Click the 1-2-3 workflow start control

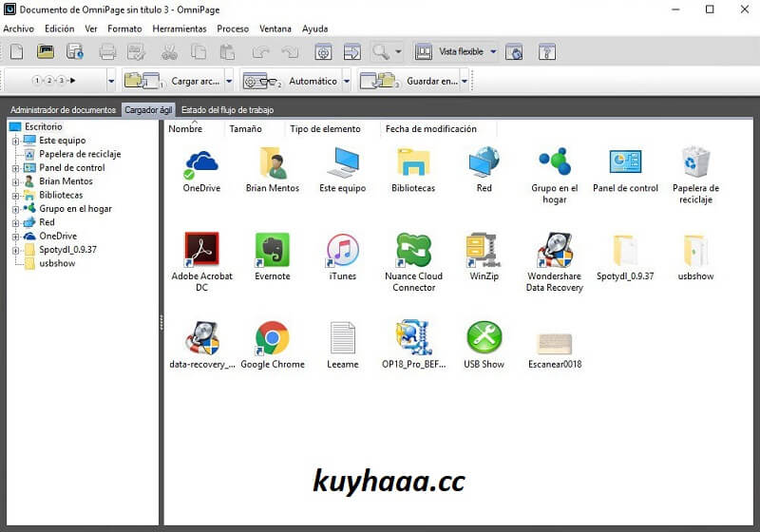tap(54, 81)
